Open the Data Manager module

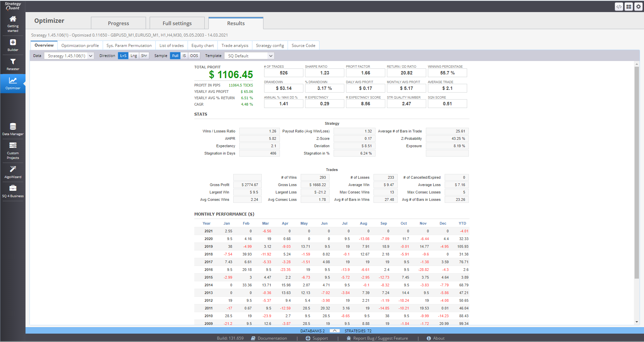[x=13, y=129]
